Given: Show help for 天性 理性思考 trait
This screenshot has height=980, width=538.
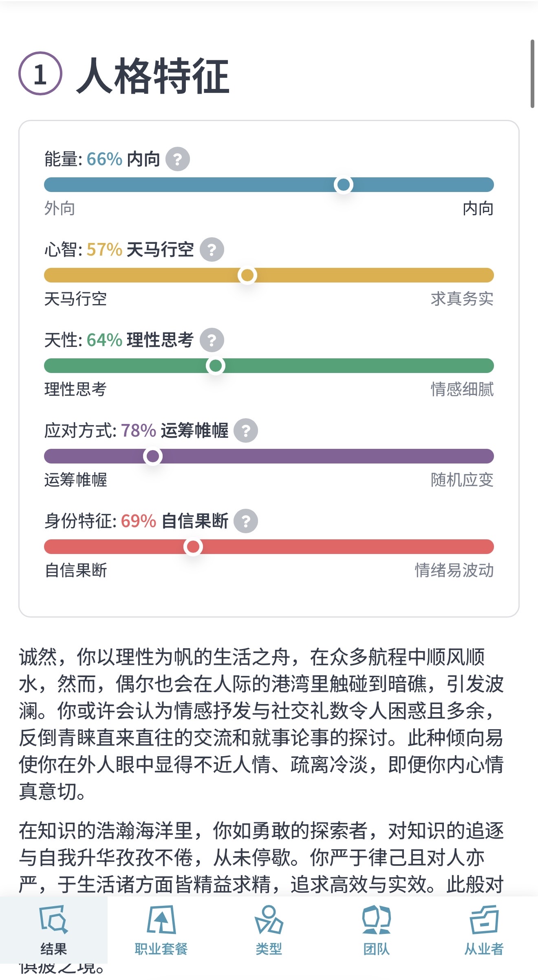Looking at the screenshot, I should [x=212, y=340].
